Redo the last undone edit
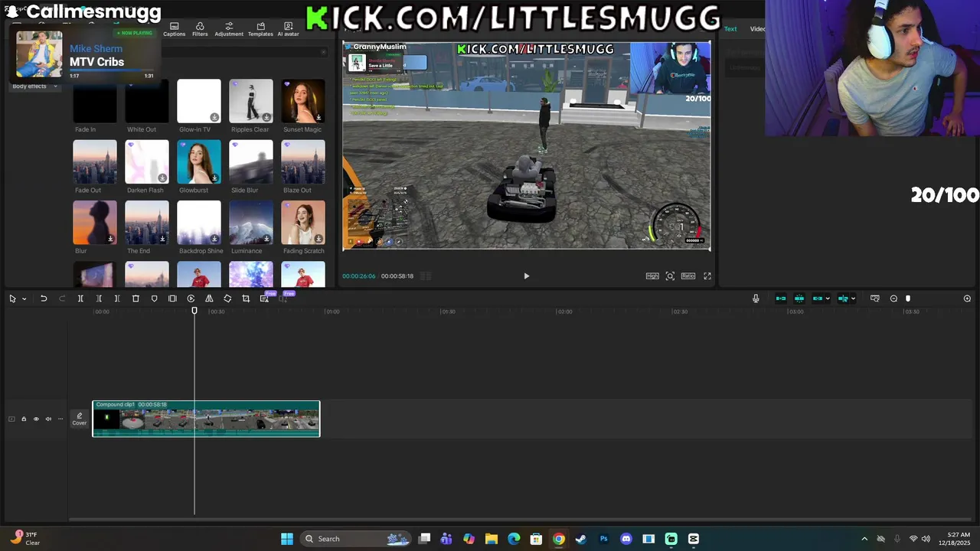The width and height of the screenshot is (980, 551). click(x=62, y=298)
